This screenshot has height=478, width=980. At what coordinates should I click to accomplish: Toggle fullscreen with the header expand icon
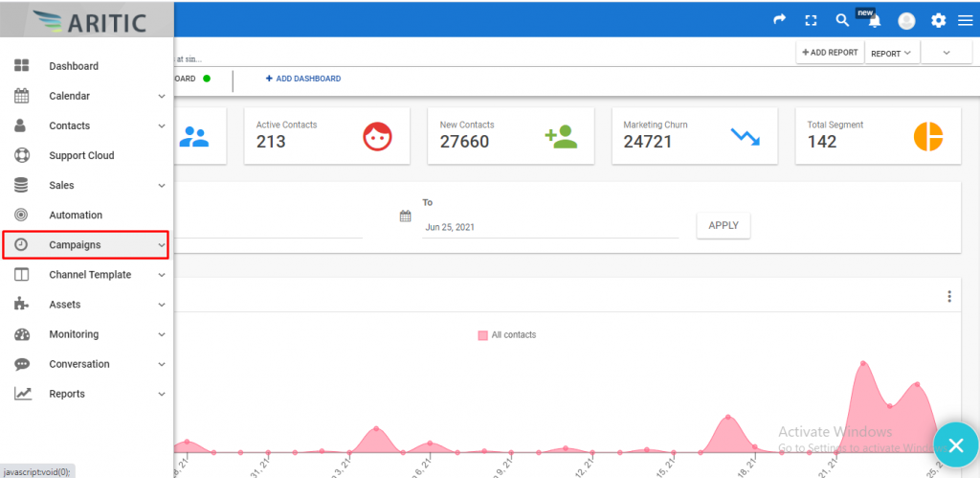coord(812,21)
